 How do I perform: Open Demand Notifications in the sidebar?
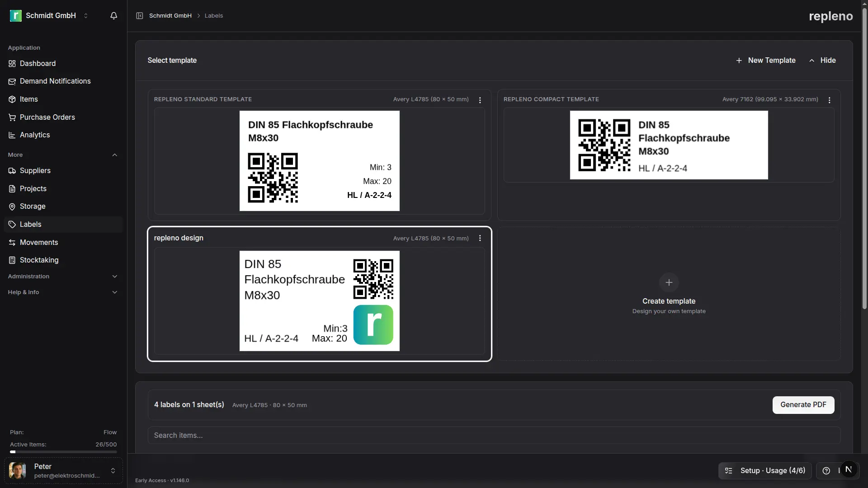(55, 81)
